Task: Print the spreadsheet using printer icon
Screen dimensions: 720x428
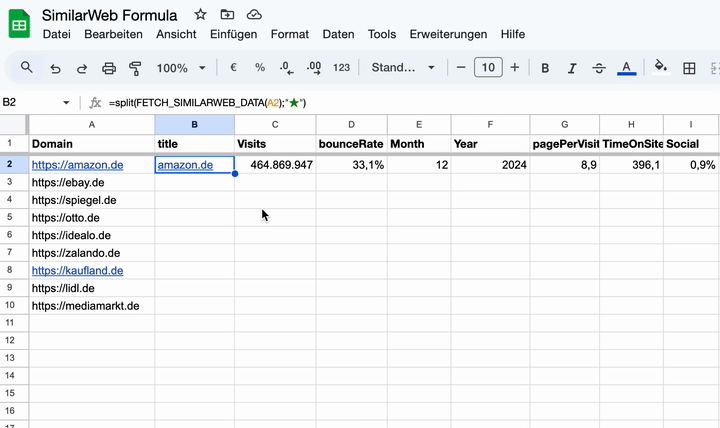Action: 109,68
